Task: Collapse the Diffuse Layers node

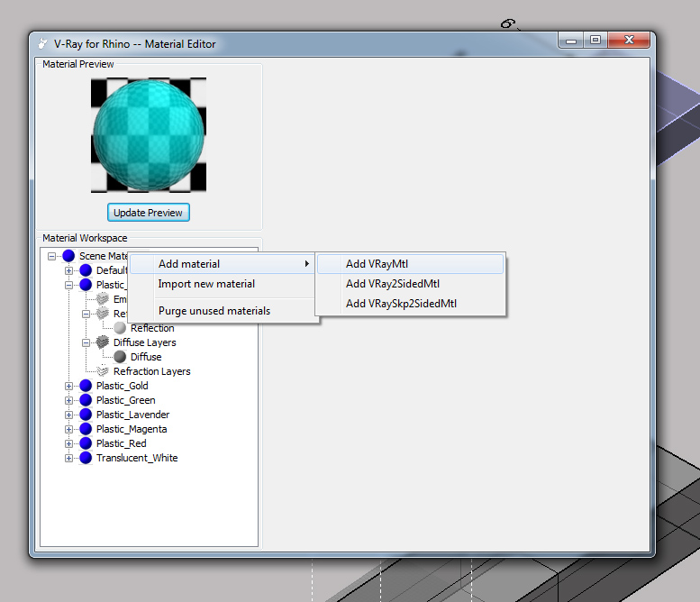Action: [86, 343]
